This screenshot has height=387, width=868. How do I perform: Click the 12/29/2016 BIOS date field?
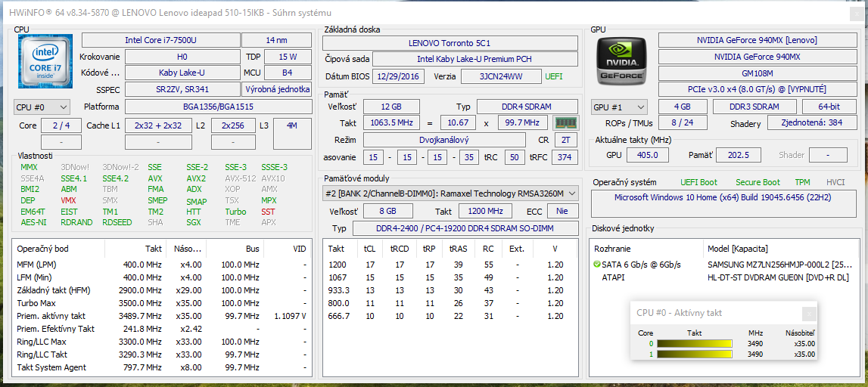click(399, 76)
